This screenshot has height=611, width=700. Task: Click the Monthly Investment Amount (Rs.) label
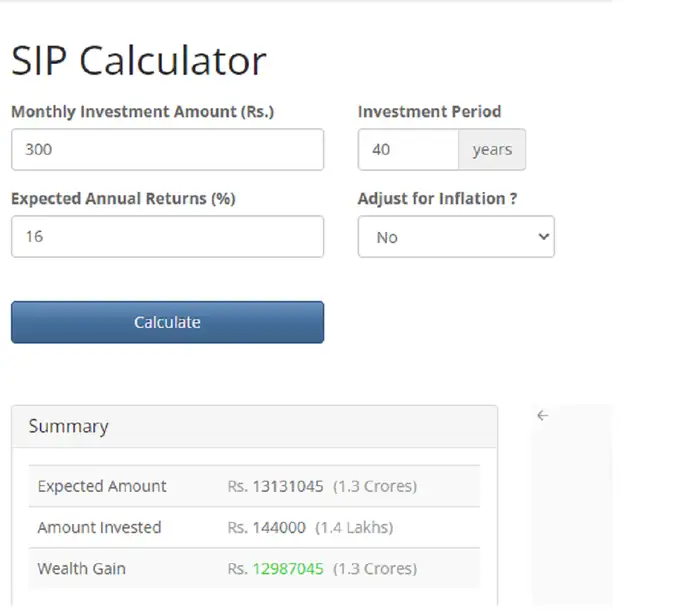[142, 112]
